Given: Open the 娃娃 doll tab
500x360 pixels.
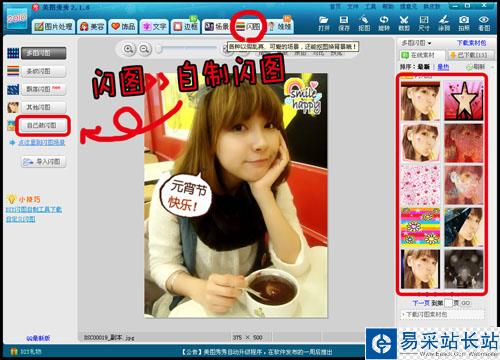Looking at the screenshot, I should pos(280,27).
